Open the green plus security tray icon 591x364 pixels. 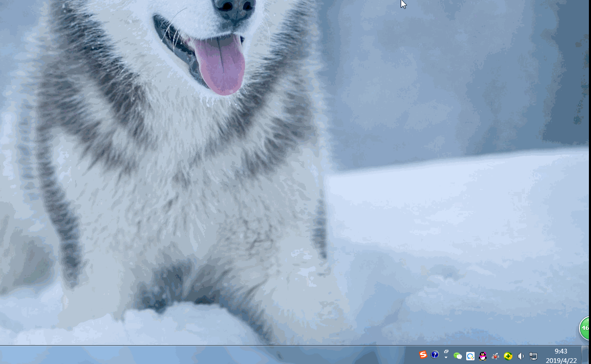(508, 356)
